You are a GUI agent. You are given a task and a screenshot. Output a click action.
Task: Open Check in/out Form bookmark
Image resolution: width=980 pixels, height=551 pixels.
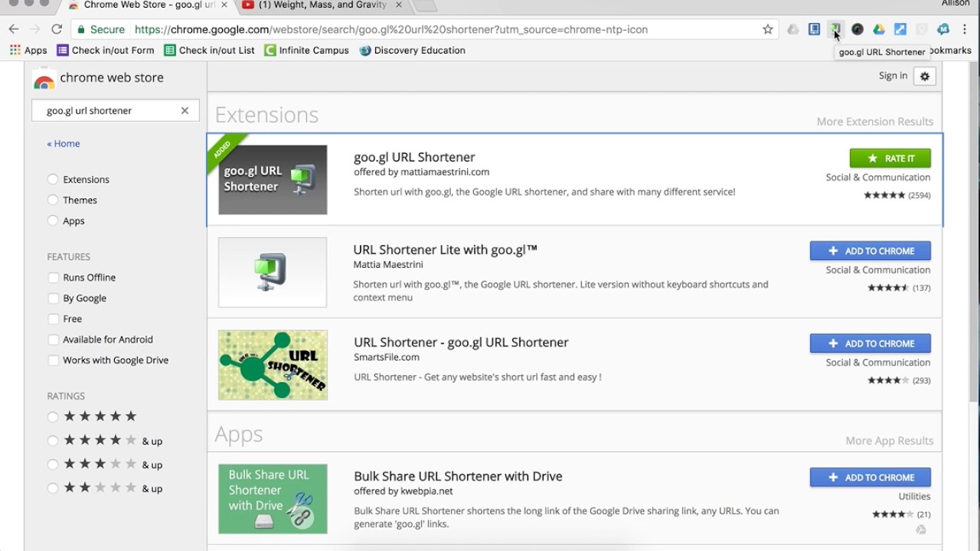(x=106, y=51)
